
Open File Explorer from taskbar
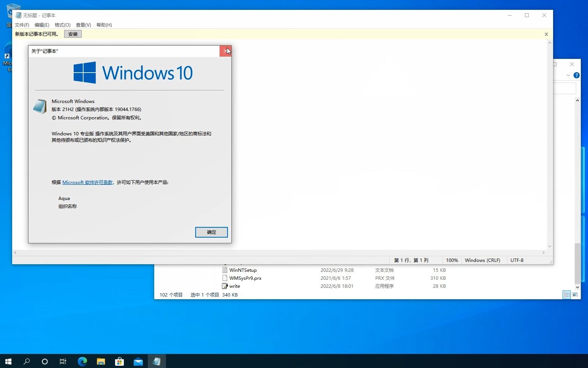[101, 362]
